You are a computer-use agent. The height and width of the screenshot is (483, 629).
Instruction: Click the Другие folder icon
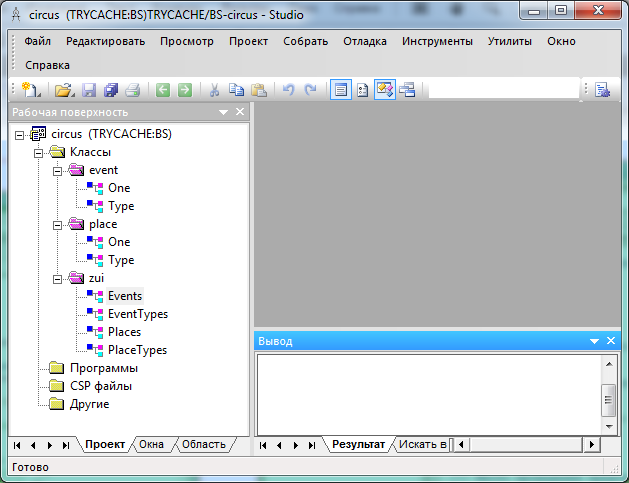coord(57,404)
